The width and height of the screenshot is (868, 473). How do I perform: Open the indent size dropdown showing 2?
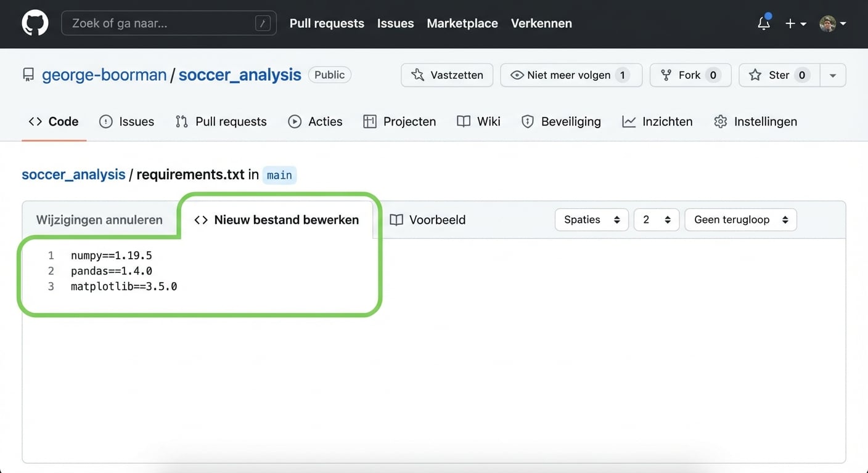(x=656, y=219)
